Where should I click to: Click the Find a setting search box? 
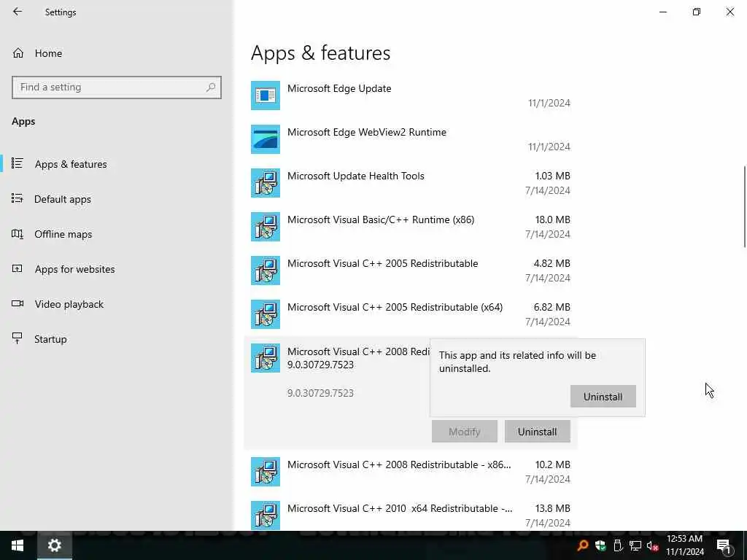point(117,87)
